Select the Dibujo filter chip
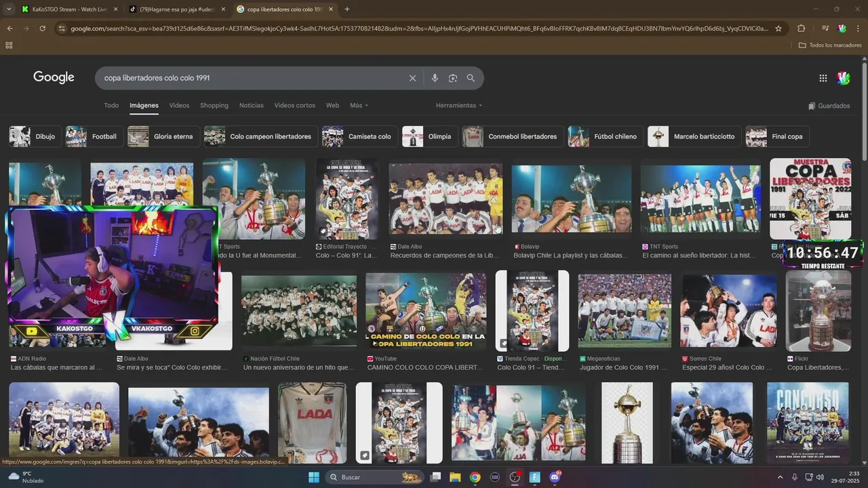Screen dimensions: 868x488 coord(35,136)
